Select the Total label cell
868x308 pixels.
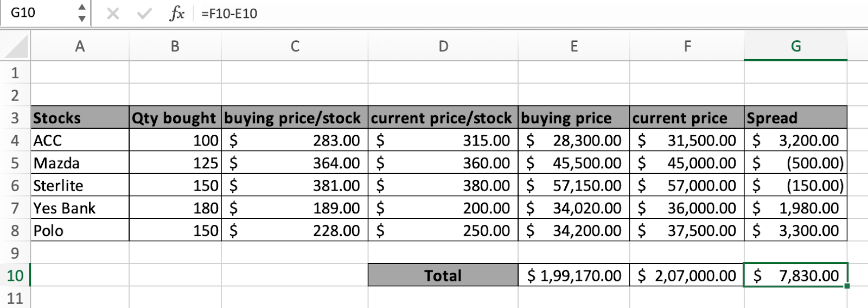(443, 275)
